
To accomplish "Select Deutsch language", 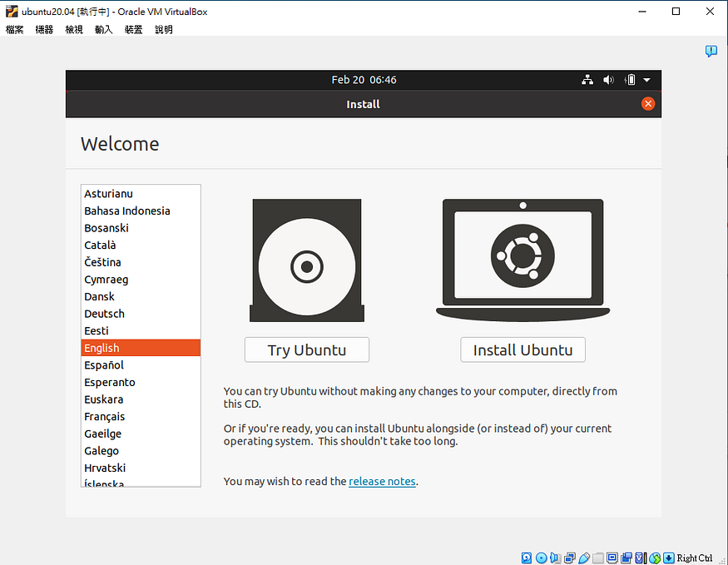I will click(141, 314).
